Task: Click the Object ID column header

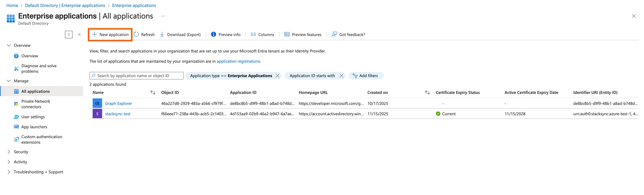Action: pos(170,93)
